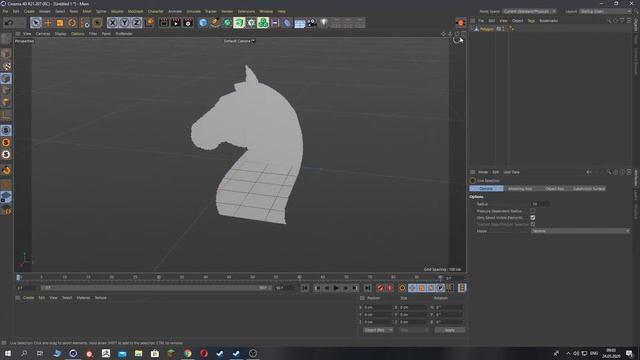Go to start of animation
The height and width of the screenshot is (360, 640).
305,288
